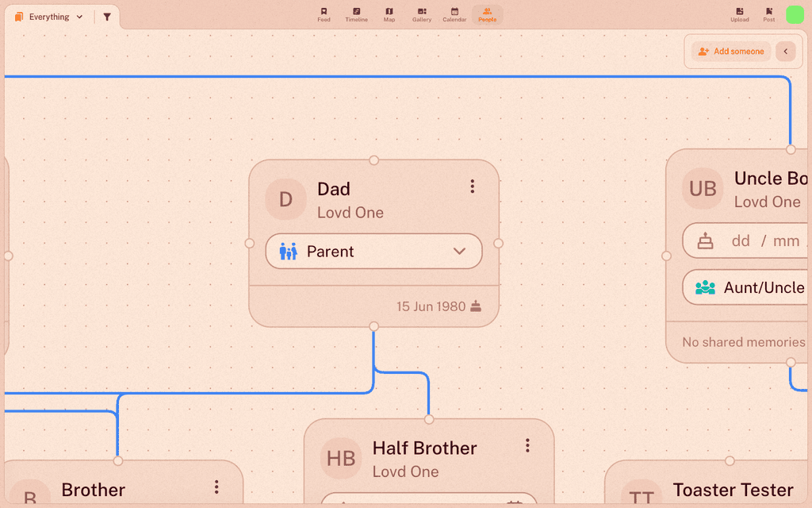Open the filter funnel icon

click(x=107, y=17)
